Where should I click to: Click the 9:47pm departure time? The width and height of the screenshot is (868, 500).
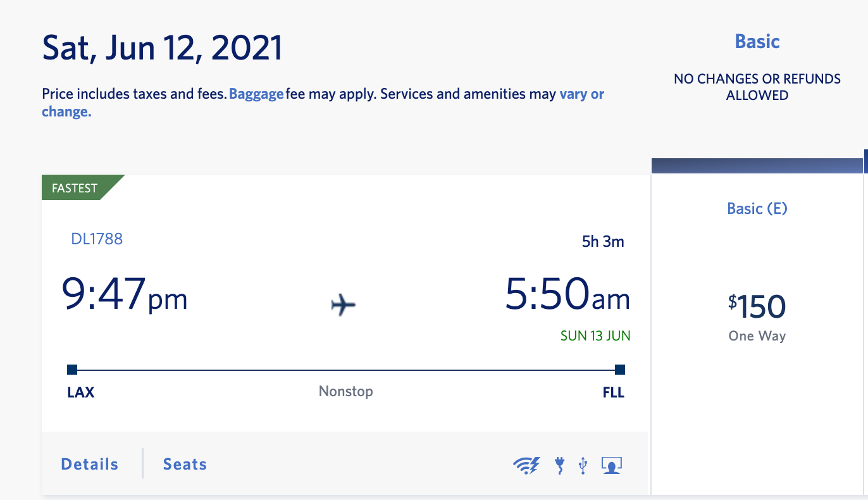(x=125, y=296)
